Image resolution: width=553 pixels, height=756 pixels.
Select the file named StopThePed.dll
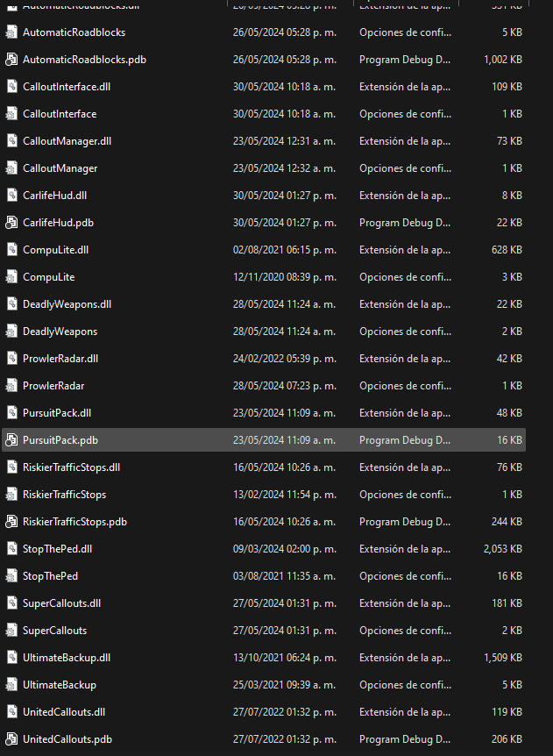57,549
